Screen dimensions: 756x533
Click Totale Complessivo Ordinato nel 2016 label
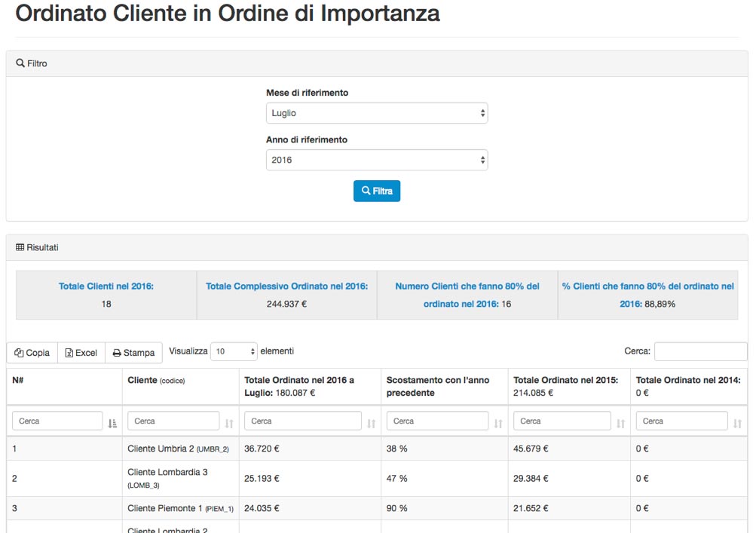[287, 286]
